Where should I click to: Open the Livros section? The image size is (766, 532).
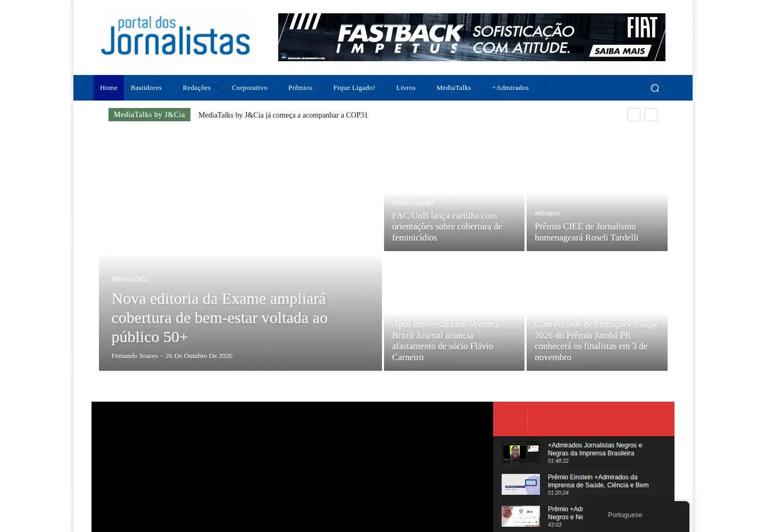[406, 88]
